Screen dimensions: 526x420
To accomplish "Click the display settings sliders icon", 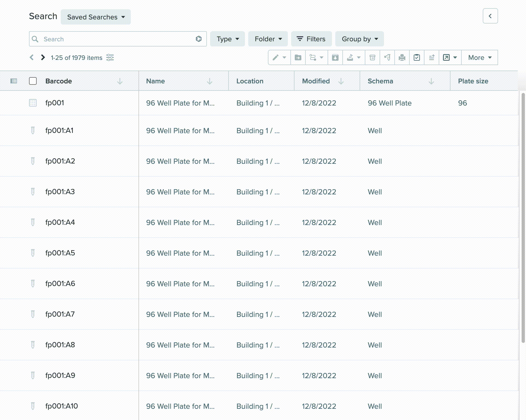I will pyautogui.click(x=110, y=57).
